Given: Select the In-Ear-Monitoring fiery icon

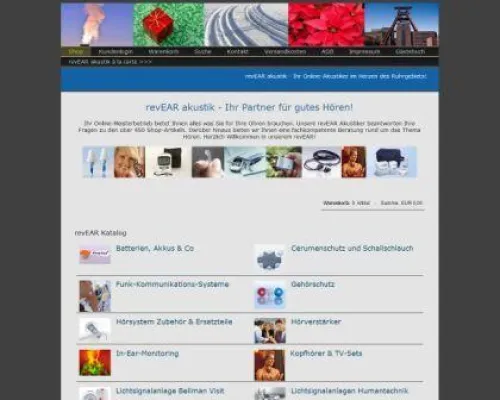Looking at the screenshot, I should 95,363.
